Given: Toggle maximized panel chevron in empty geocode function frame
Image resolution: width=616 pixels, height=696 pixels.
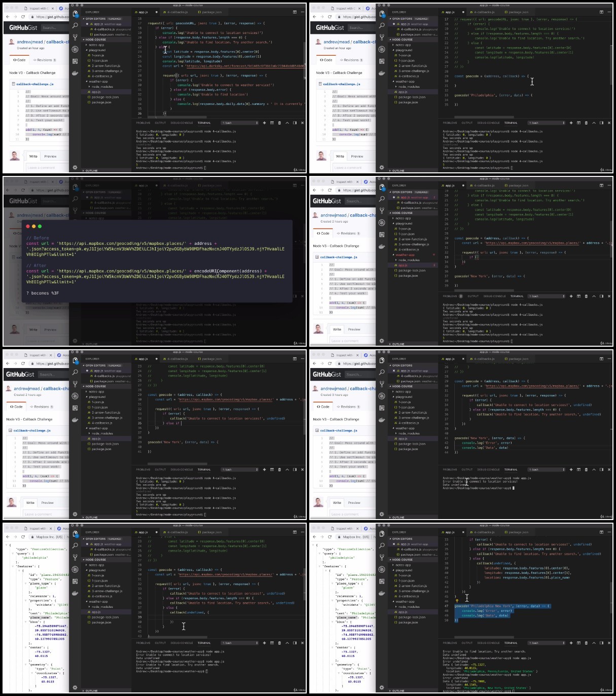Looking at the screenshot, I should point(594,123).
